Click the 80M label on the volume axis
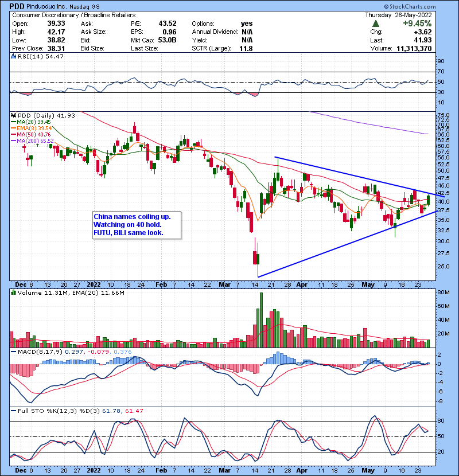This screenshot has width=459, height=476. pos(443,292)
